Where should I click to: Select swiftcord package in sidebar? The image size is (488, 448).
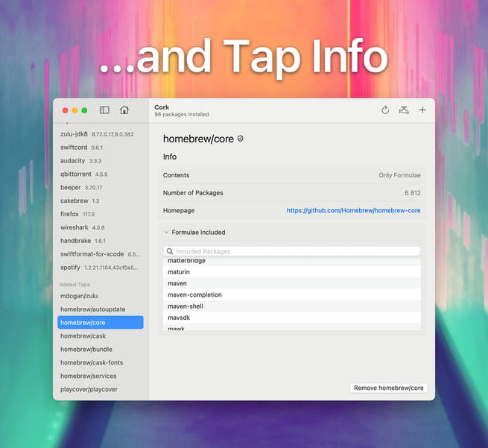[101, 148]
